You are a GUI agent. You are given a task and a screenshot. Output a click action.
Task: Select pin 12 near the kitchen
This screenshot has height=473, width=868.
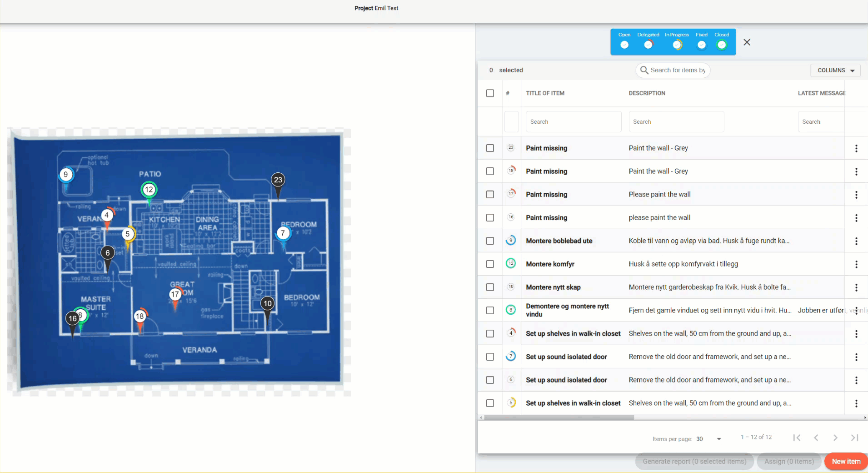point(149,190)
